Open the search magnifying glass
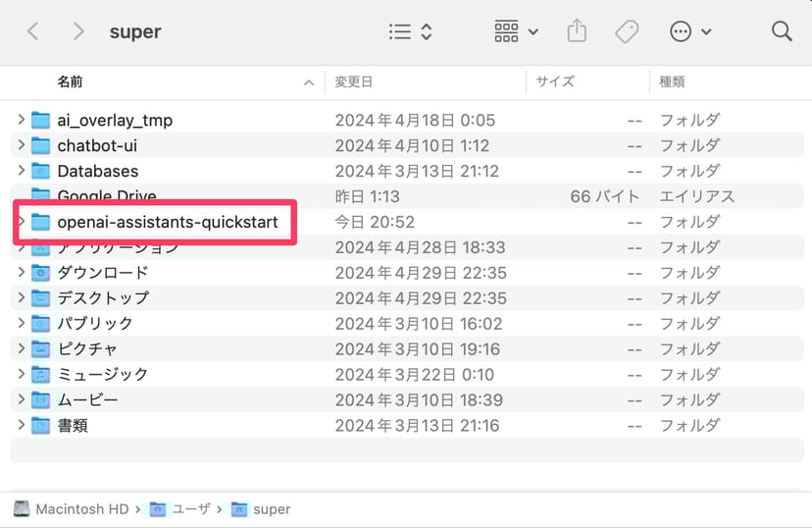 [x=782, y=31]
